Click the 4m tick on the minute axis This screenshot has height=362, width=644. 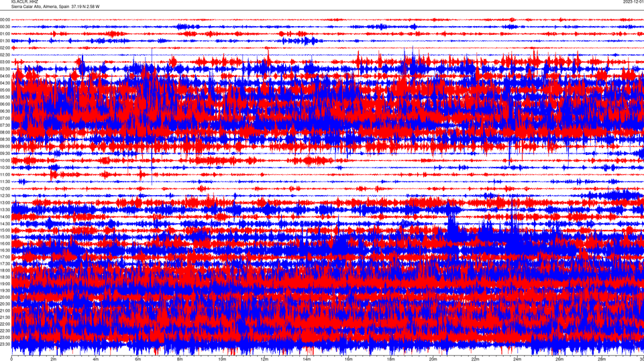(x=96, y=359)
